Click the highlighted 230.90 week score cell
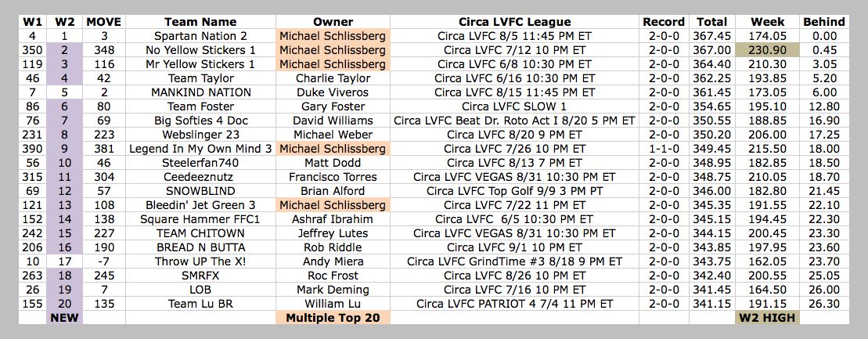 768,50
